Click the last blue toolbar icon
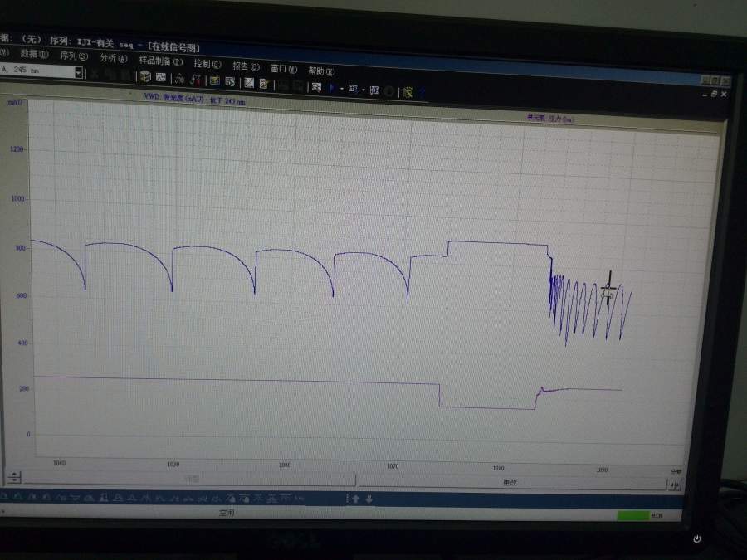The height and width of the screenshot is (560, 747). click(422, 93)
